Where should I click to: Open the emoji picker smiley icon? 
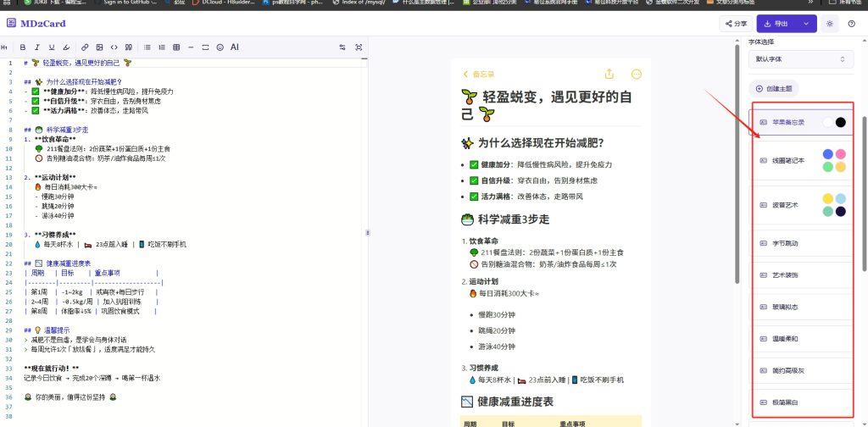click(220, 47)
